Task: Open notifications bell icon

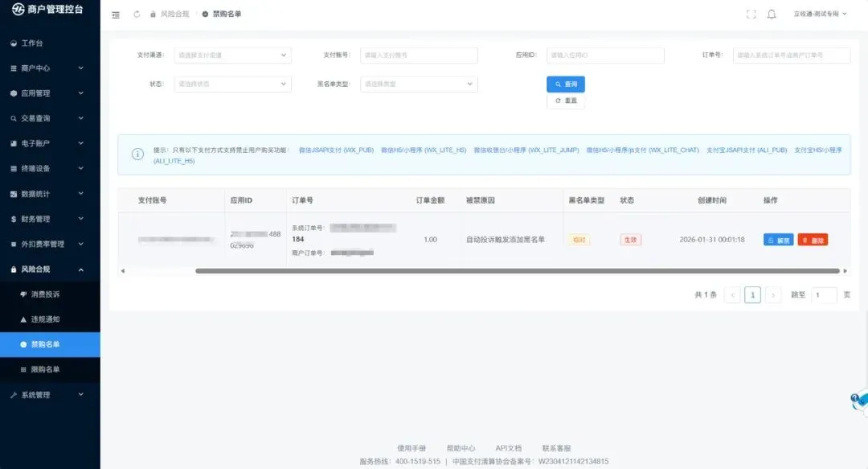Action: tap(772, 14)
